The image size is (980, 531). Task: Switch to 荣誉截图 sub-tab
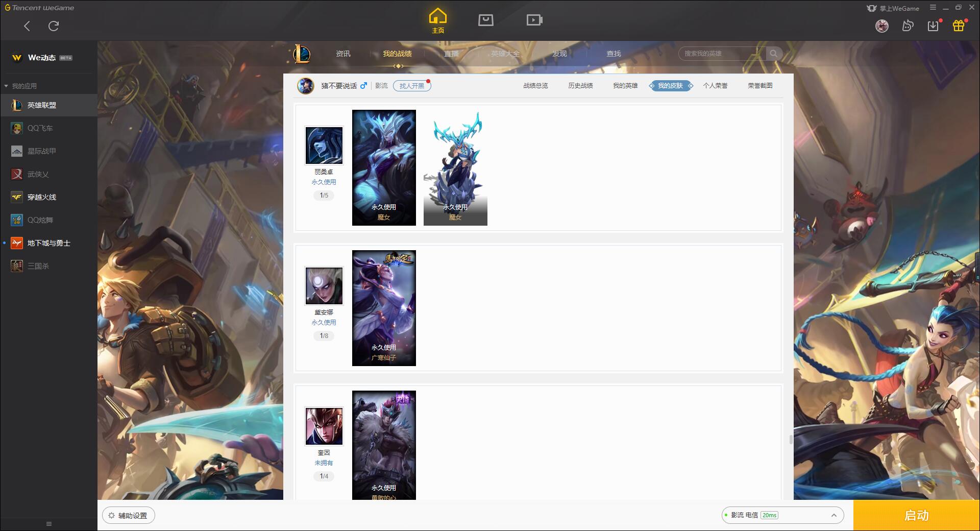click(x=760, y=86)
